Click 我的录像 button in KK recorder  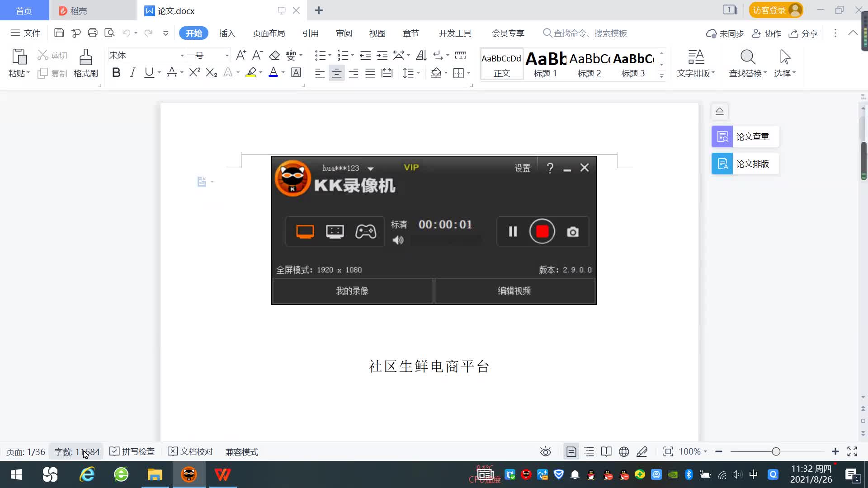point(353,291)
